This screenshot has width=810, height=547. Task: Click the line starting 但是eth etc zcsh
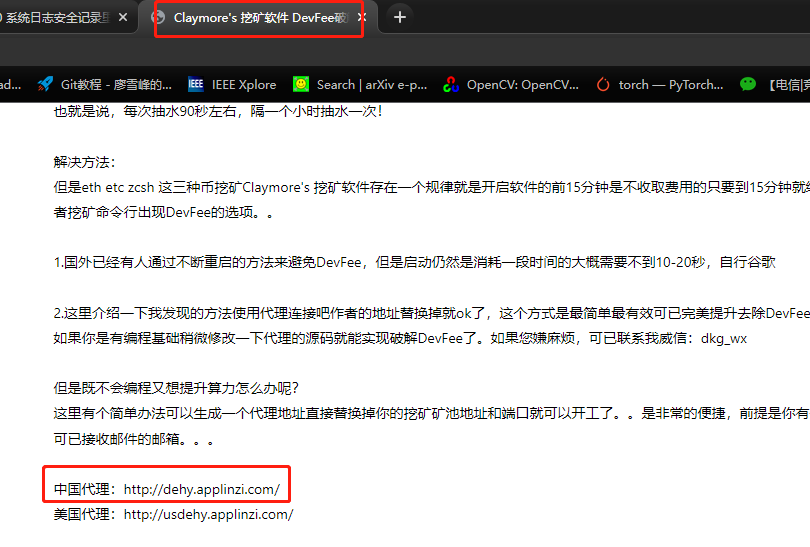click(x=431, y=187)
